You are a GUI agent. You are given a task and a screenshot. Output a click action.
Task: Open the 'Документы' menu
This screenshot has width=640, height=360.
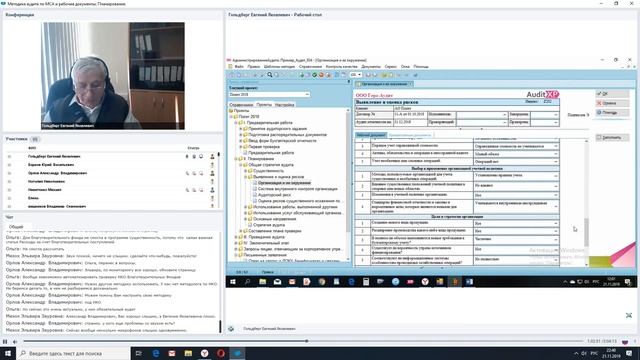(x=371, y=67)
